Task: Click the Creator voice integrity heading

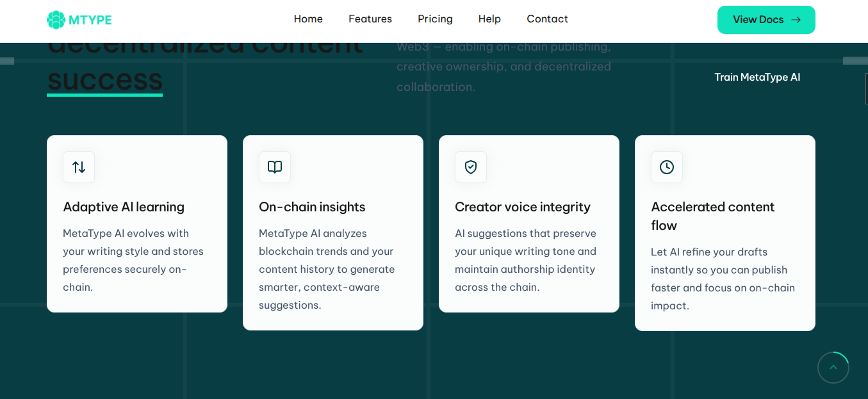Action: (523, 207)
